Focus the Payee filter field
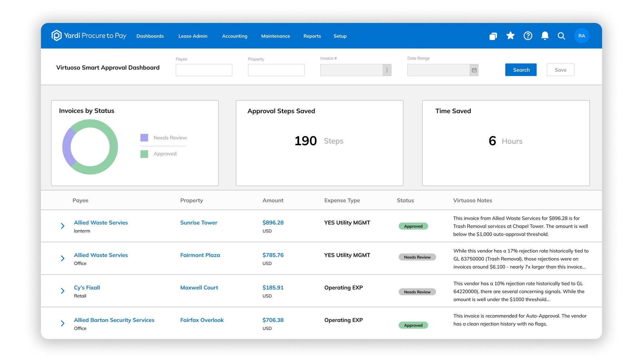 (x=204, y=70)
